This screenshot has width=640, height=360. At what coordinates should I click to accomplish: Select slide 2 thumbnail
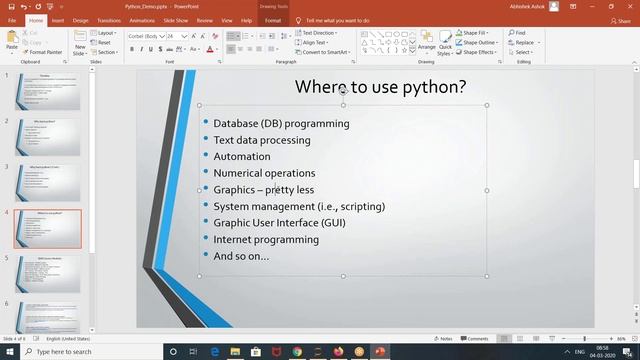tap(48, 137)
